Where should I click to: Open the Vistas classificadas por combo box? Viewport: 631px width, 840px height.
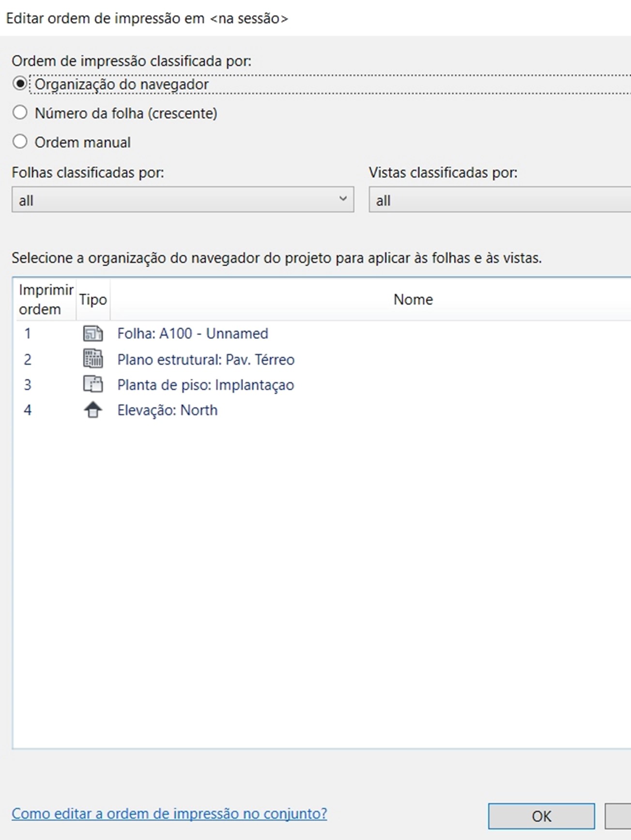click(x=500, y=199)
